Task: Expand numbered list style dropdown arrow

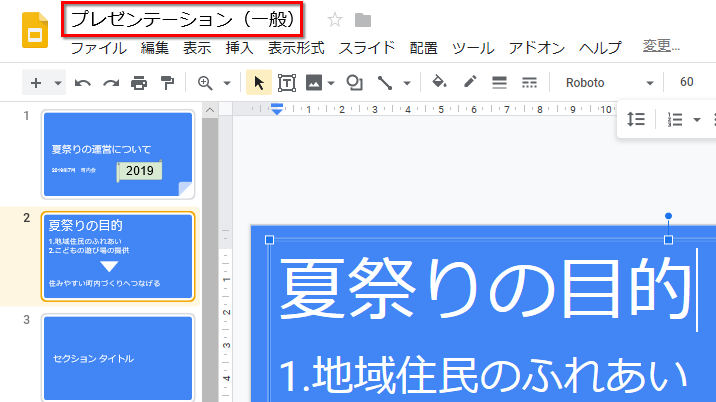Action: click(696, 120)
